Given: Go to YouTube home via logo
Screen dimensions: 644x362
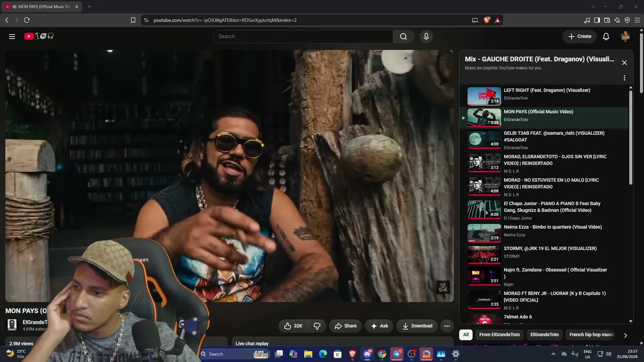Looking at the screenshot, I should pyautogui.click(x=39, y=36).
